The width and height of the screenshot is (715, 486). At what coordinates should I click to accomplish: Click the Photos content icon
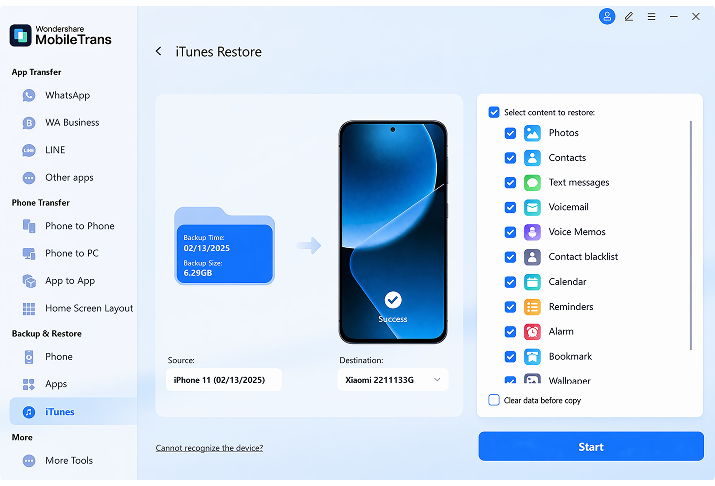(532, 133)
